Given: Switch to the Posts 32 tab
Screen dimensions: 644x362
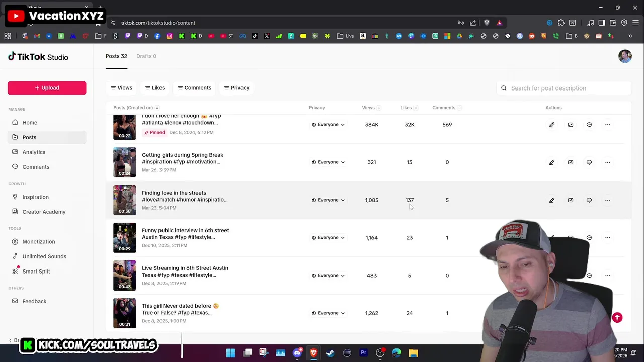Looking at the screenshot, I should [x=116, y=56].
